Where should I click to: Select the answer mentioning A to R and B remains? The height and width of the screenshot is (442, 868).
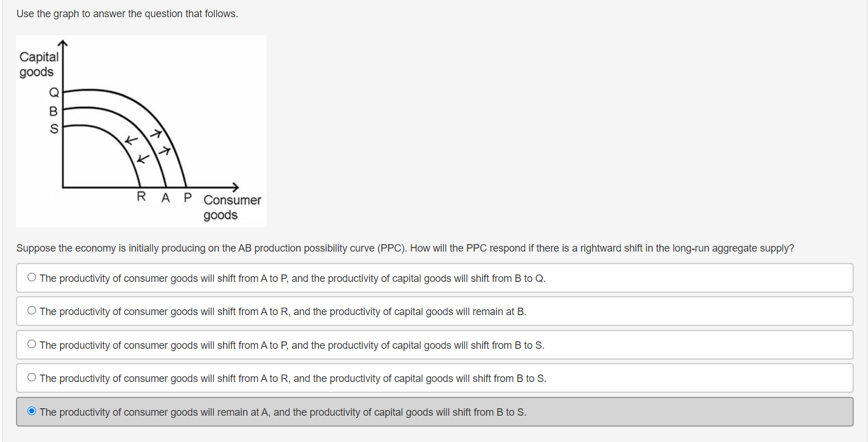(x=31, y=310)
